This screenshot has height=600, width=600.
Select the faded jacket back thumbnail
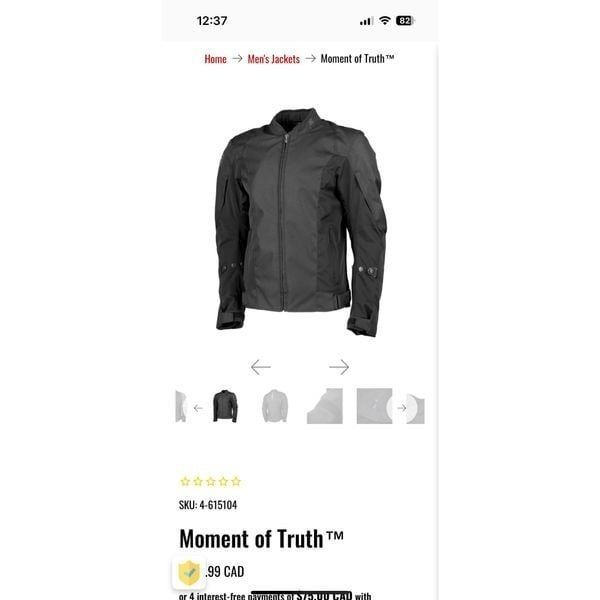[275, 406]
